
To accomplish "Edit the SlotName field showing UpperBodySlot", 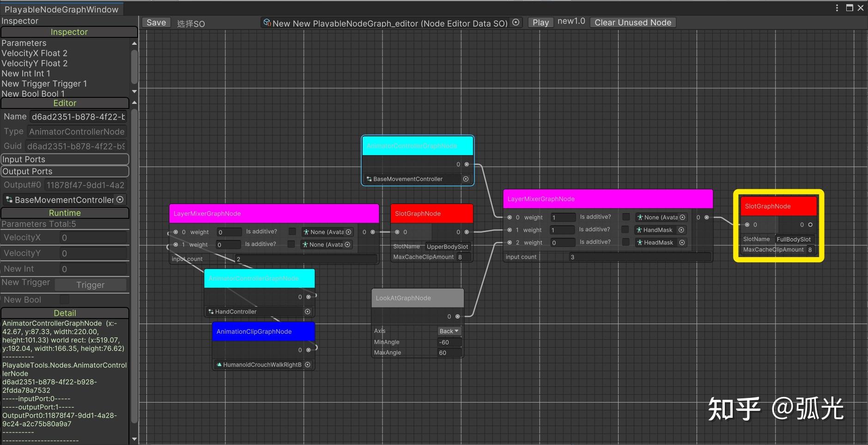I will 448,247.
